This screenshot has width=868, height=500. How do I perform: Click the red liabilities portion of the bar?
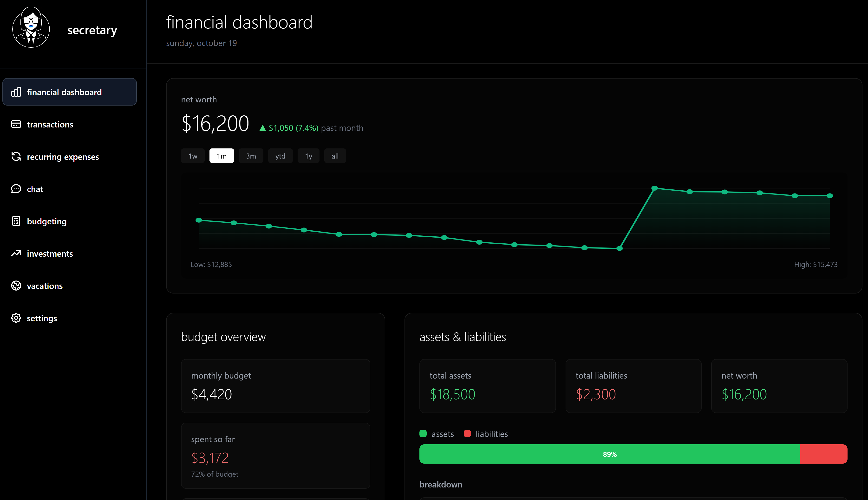tap(823, 454)
